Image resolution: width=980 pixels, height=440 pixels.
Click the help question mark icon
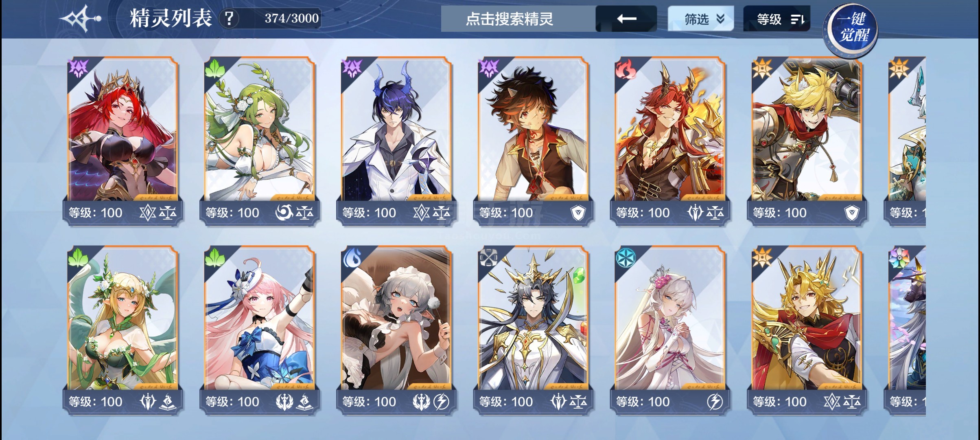coord(229,19)
